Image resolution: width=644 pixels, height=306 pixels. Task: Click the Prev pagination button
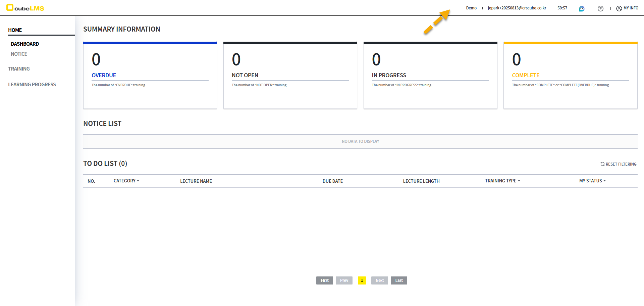344,280
